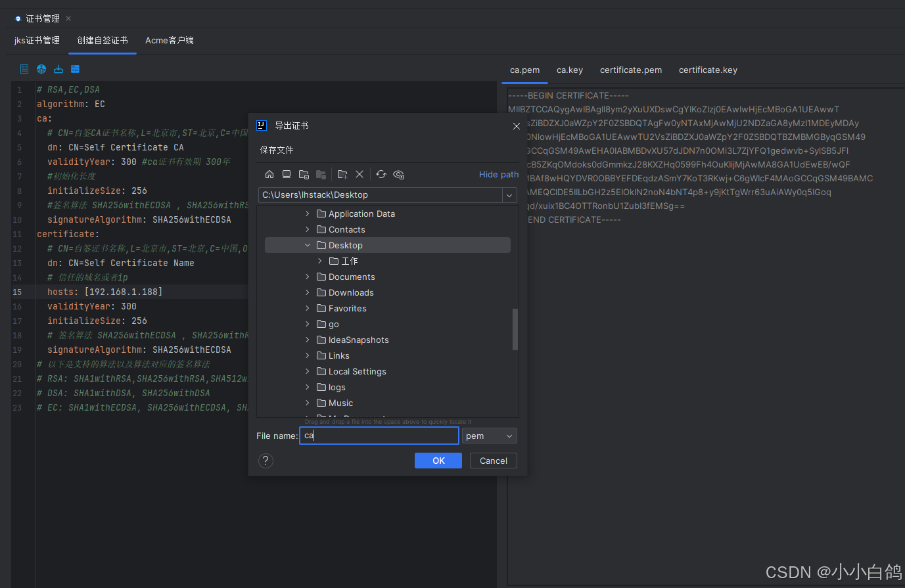
Task: Open the help question mark button
Action: coord(266,461)
